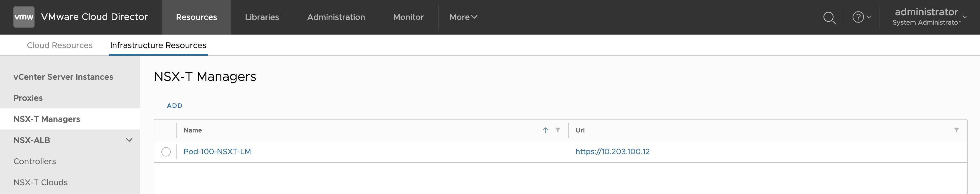Open the global search magnifier icon
Viewport: 980px width, 194px height.
(829, 18)
